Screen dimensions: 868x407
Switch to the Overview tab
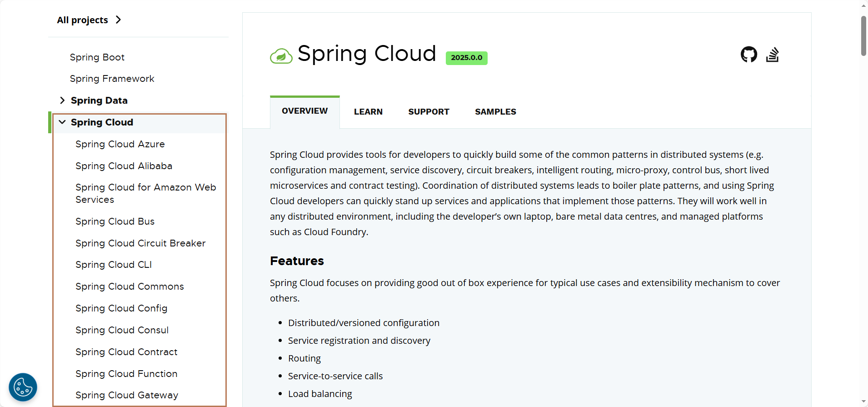click(x=304, y=111)
